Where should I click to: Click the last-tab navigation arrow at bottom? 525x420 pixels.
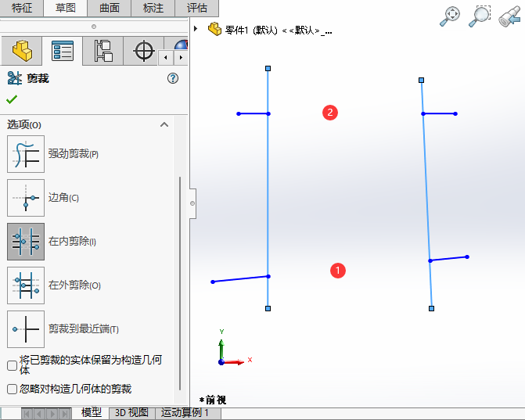click(x=65, y=414)
